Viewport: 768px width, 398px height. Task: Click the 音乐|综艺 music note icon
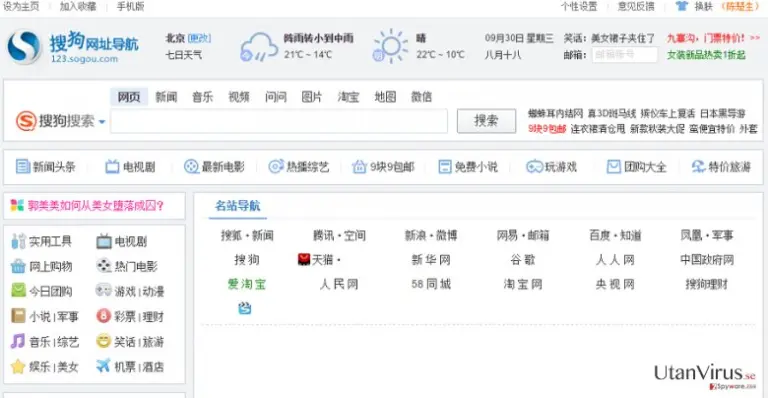18,341
